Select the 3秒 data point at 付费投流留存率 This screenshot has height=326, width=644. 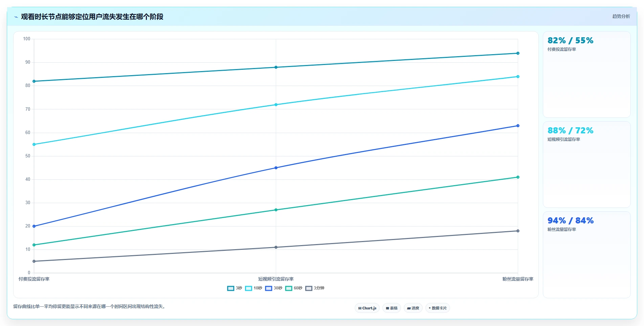click(34, 81)
